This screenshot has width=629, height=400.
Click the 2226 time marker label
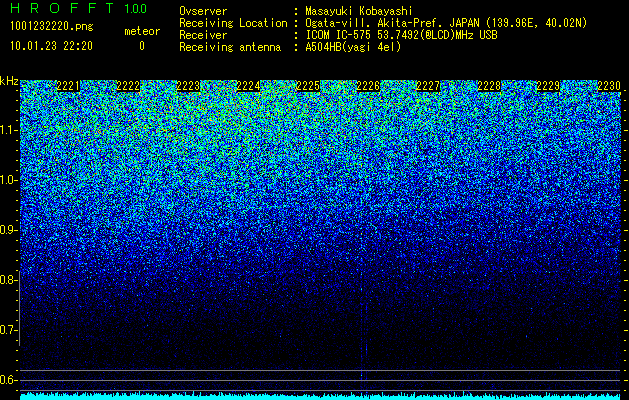369,86
